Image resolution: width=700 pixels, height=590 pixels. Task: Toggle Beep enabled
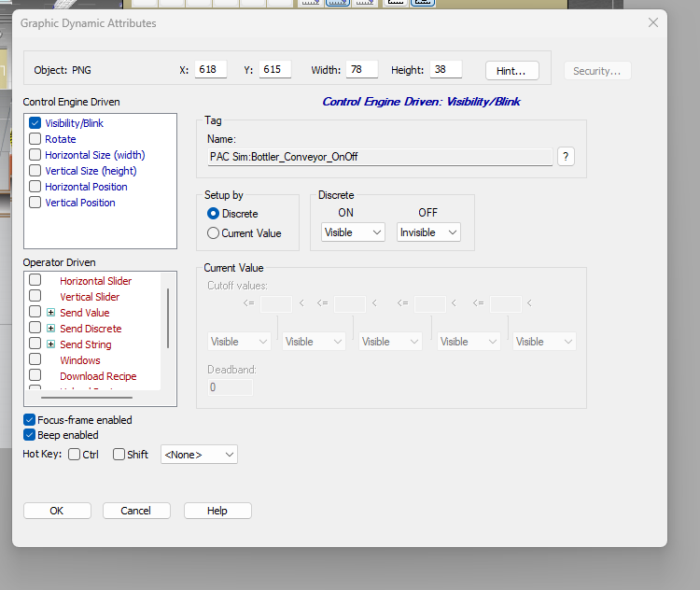tap(29, 435)
